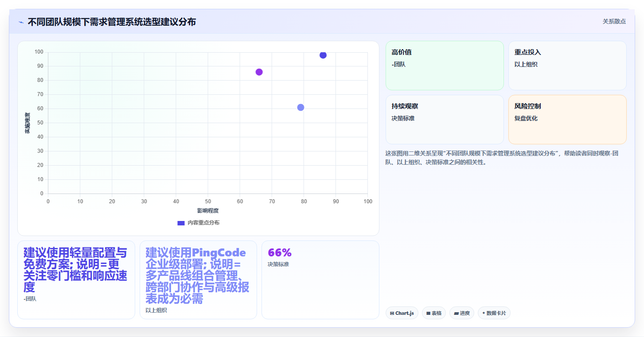Open the 高价值 card
This screenshot has height=337, width=644.
pos(445,66)
